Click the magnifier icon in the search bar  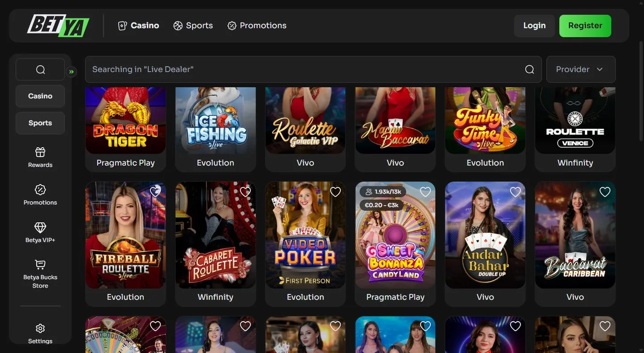(x=530, y=69)
